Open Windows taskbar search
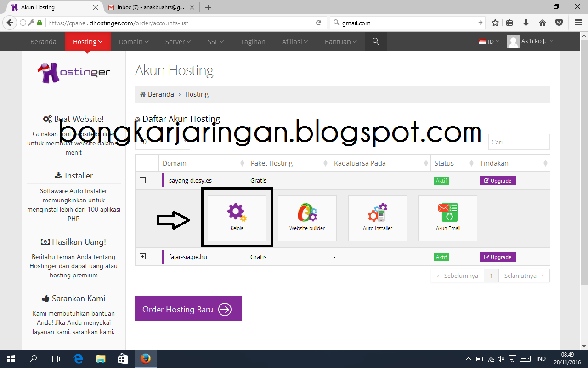Image resolution: width=588 pixels, height=368 pixels. [x=33, y=359]
